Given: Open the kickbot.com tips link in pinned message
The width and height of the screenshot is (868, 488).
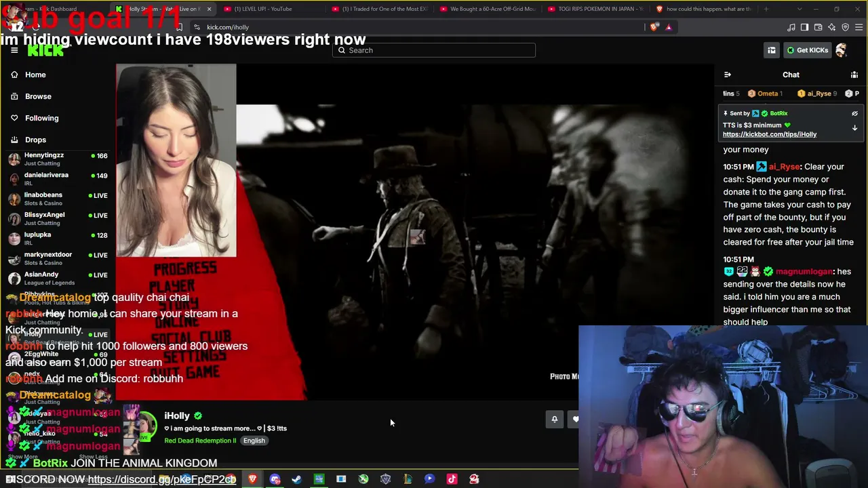Looking at the screenshot, I should tap(770, 134).
